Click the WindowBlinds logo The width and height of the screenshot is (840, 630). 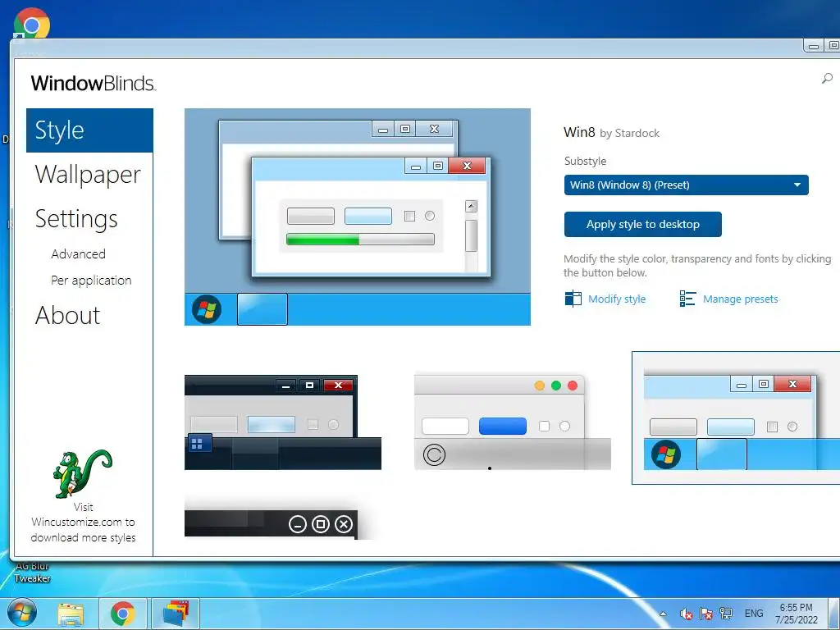point(94,83)
